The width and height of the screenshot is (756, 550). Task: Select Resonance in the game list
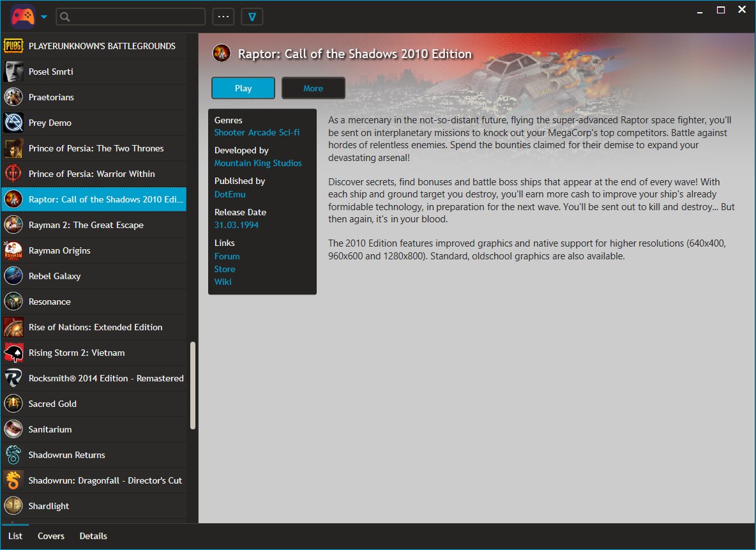[94, 302]
